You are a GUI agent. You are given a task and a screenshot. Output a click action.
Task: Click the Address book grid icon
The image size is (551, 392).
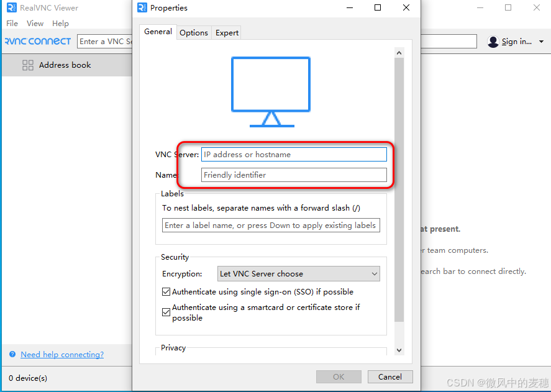click(28, 65)
